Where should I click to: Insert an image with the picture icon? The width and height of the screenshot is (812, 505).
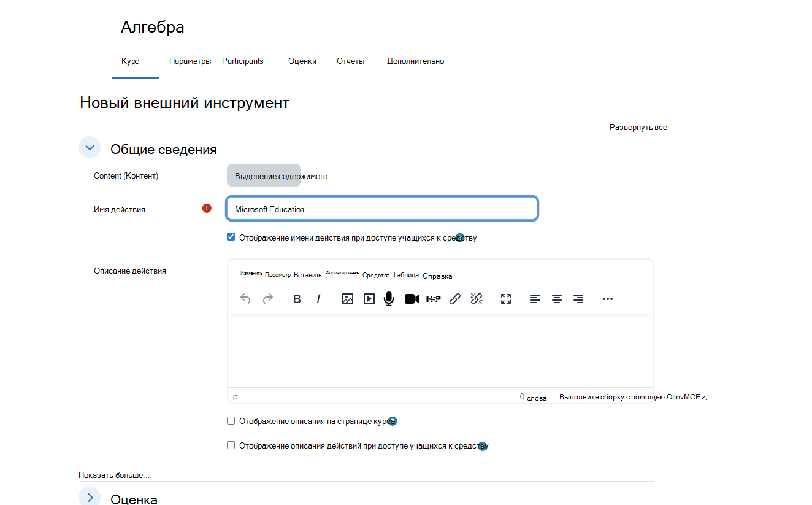click(x=348, y=299)
